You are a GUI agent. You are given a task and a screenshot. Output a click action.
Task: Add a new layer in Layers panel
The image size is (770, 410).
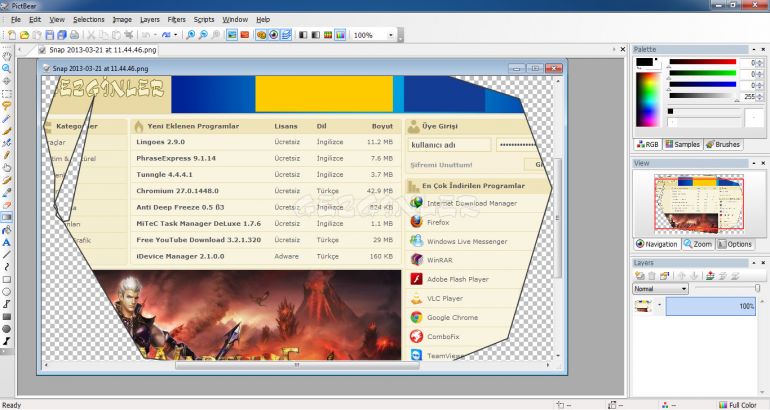(x=639, y=276)
